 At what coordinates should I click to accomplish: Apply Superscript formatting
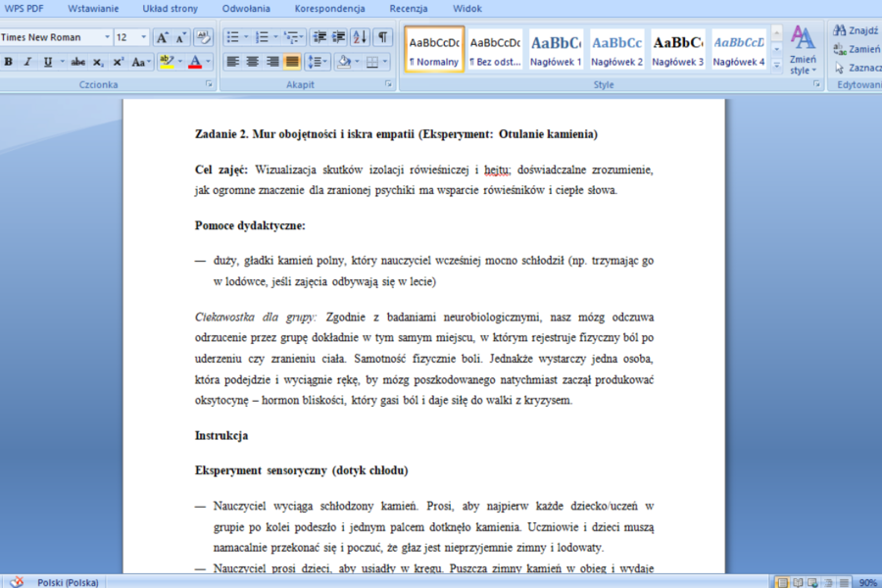(119, 62)
